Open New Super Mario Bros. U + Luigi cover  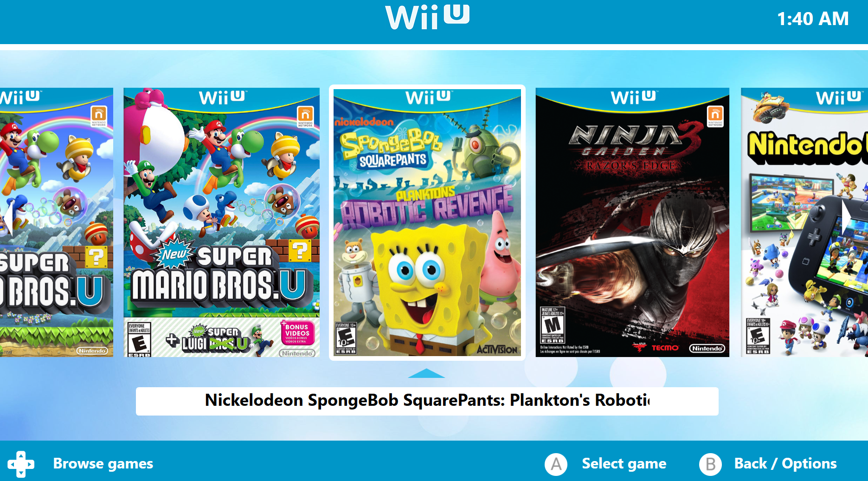221,222
